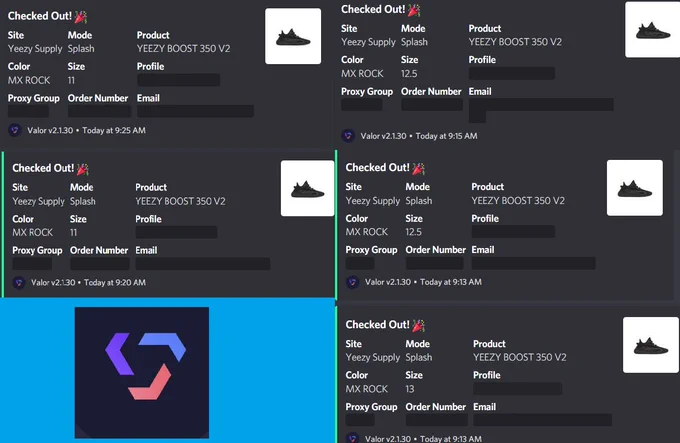Image resolution: width=680 pixels, height=443 pixels.
Task: Open the Yeezy shoe thumbnail in 9:15 AM card
Action: click(652, 29)
